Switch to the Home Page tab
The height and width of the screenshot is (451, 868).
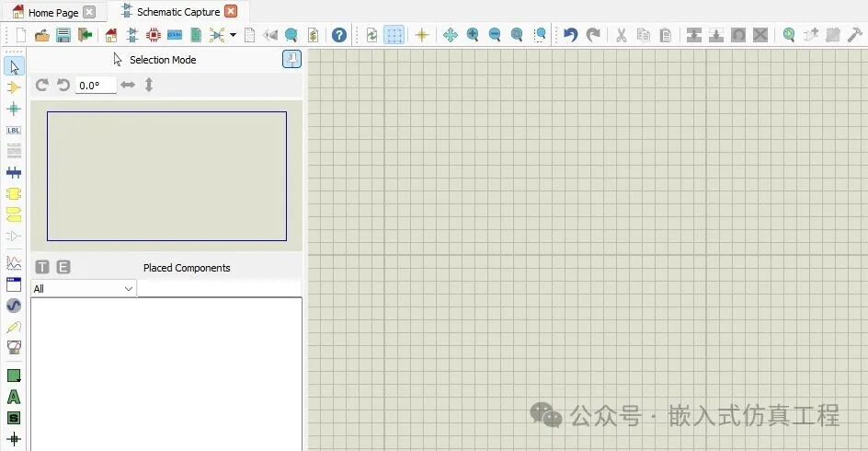pos(53,12)
